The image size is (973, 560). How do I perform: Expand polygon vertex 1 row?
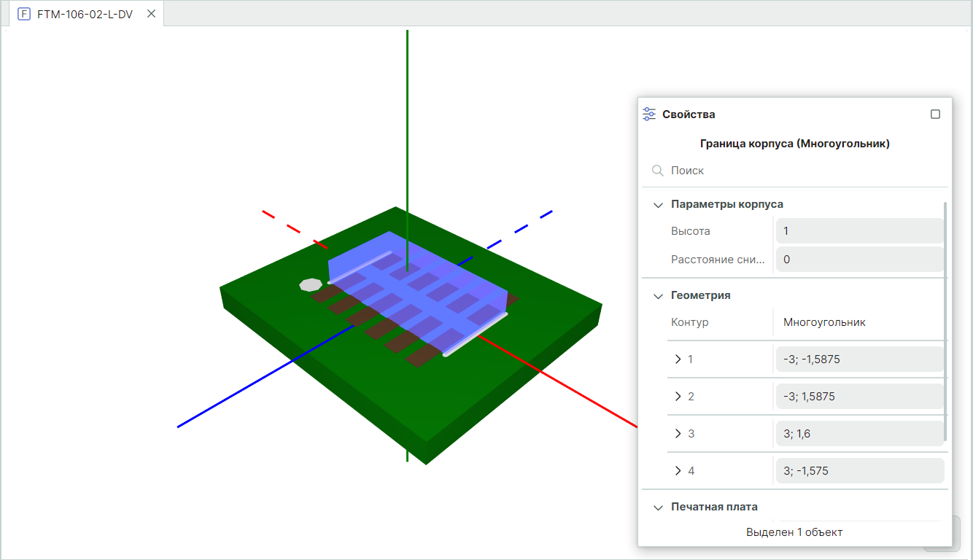tap(678, 359)
